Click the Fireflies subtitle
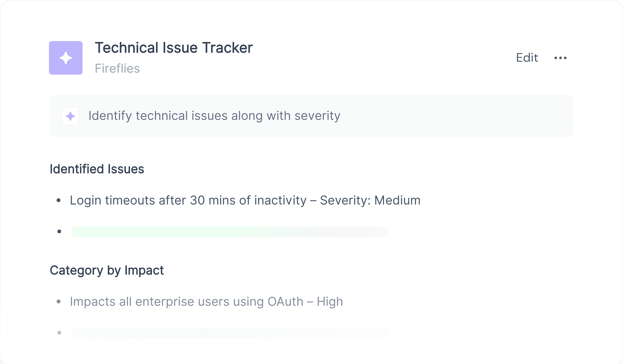Image resolution: width=623 pixels, height=364 pixels. (x=117, y=68)
